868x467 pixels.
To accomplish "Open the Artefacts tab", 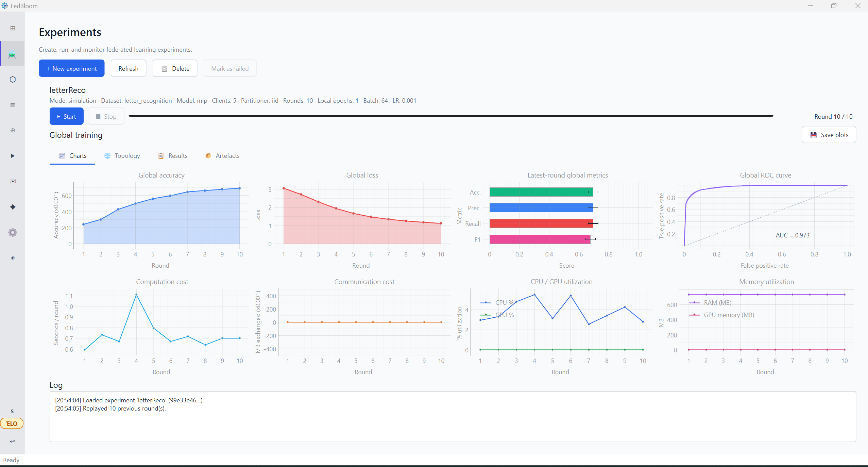I will 222,155.
